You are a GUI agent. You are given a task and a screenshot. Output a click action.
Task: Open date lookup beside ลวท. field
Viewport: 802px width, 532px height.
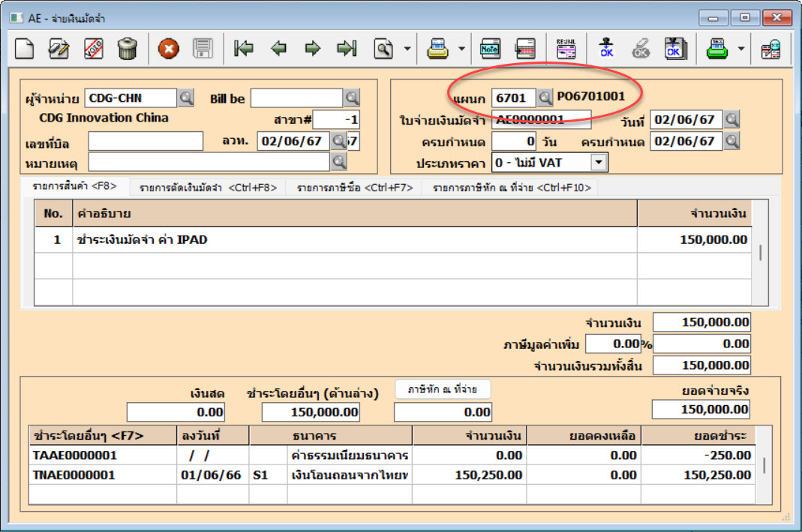338,141
